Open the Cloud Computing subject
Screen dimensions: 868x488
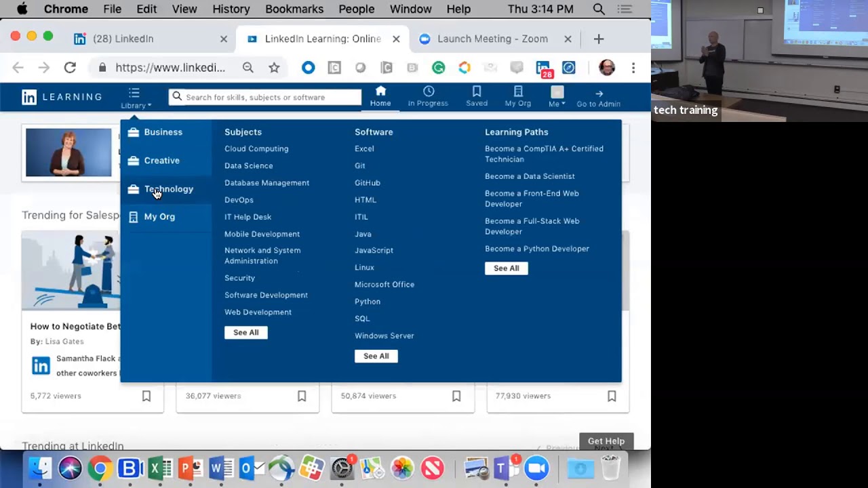(x=256, y=148)
